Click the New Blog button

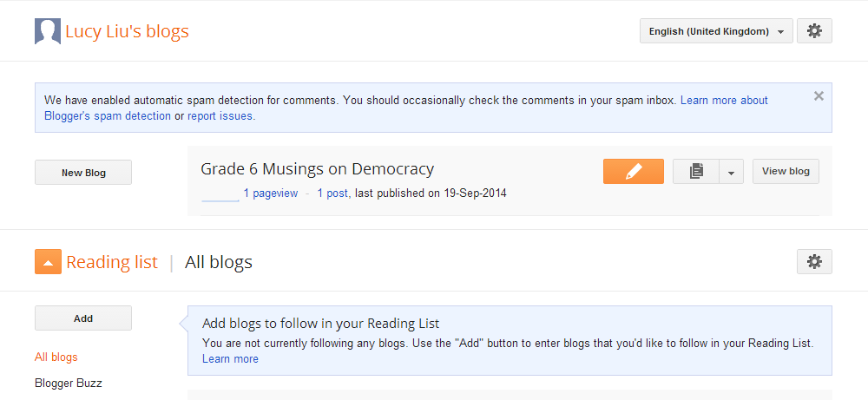coord(83,172)
